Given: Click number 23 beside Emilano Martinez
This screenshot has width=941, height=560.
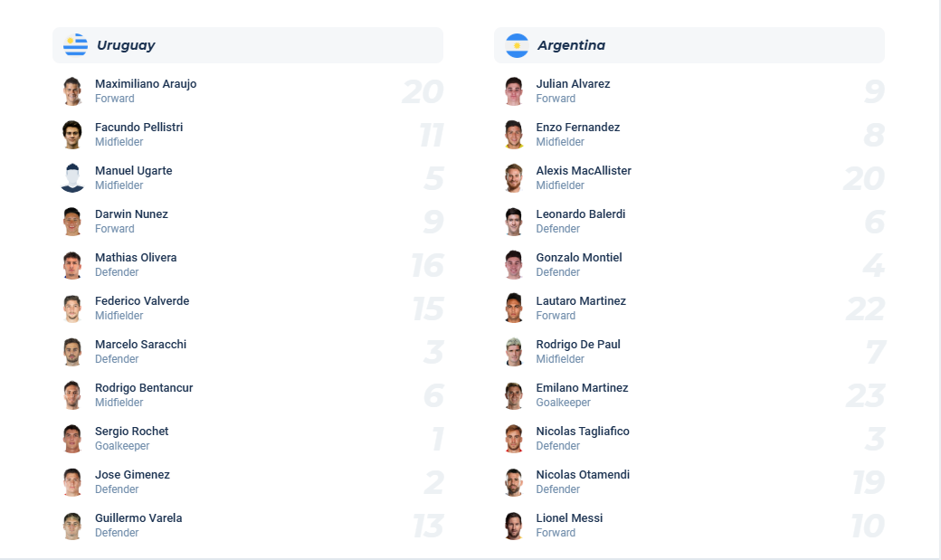Looking at the screenshot, I should point(865,395).
